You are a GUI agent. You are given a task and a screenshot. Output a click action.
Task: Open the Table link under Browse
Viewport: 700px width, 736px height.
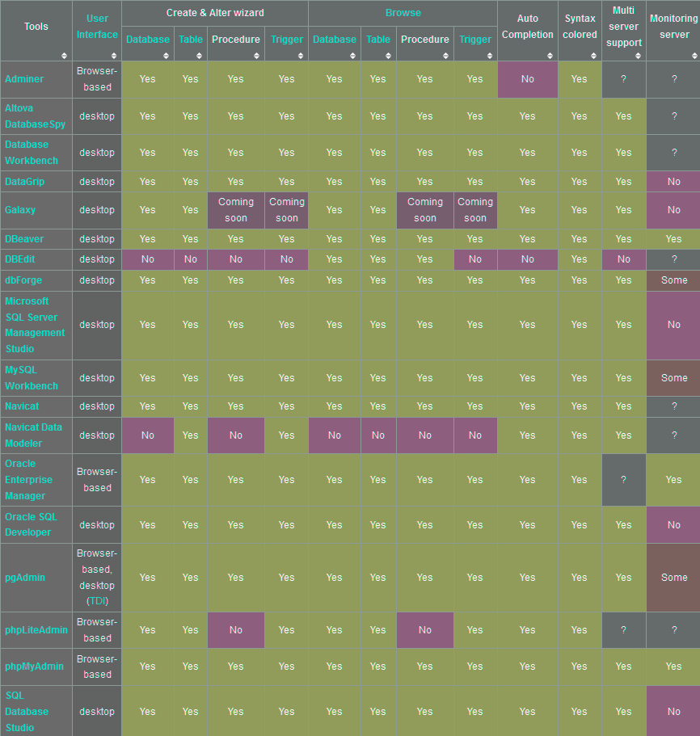378,40
